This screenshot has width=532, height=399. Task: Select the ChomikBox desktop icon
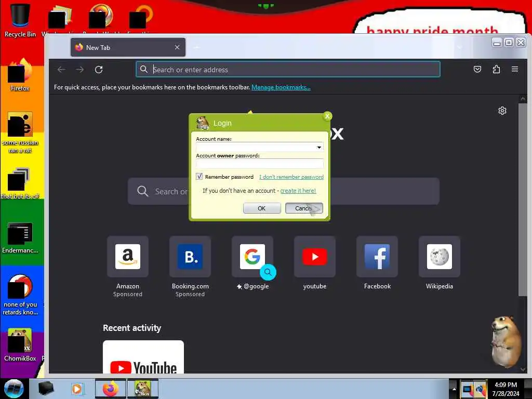point(20,345)
